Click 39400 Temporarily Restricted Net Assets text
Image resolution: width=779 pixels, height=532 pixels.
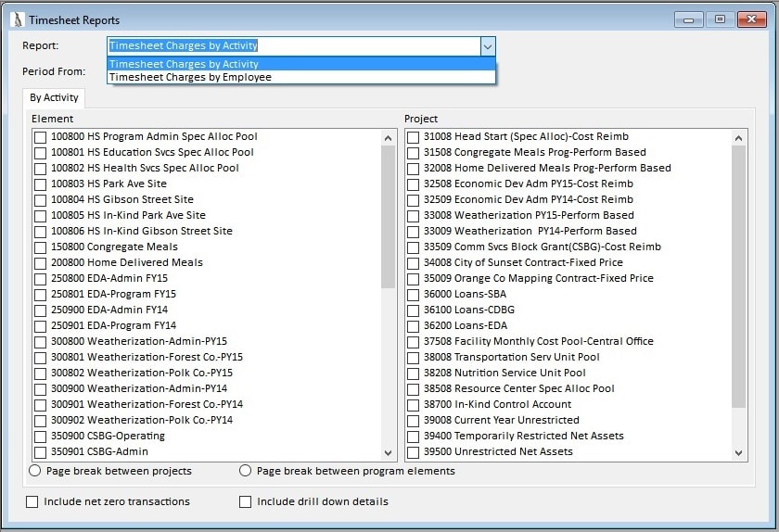(x=524, y=436)
